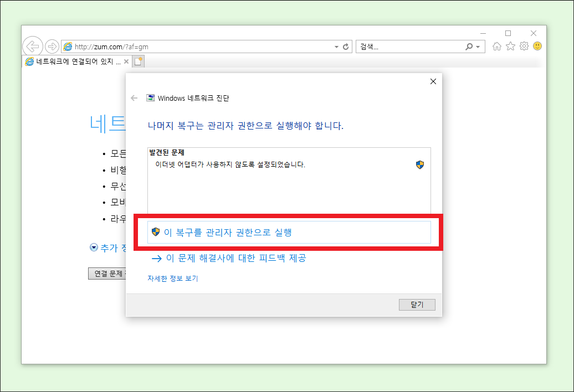Open Favorites star icon

[510, 46]
